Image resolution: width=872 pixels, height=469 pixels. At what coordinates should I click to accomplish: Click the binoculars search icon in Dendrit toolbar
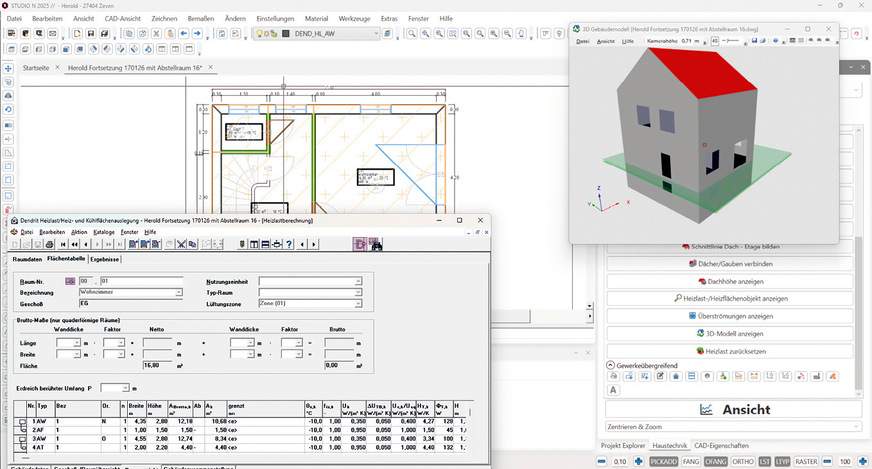tap(376, 244)
